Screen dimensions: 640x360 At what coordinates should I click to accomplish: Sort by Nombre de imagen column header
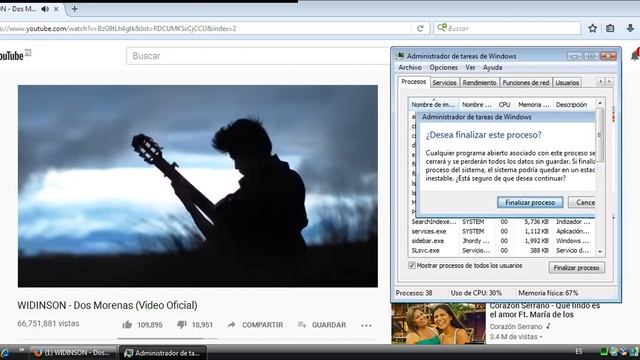[x=433, y=104]
